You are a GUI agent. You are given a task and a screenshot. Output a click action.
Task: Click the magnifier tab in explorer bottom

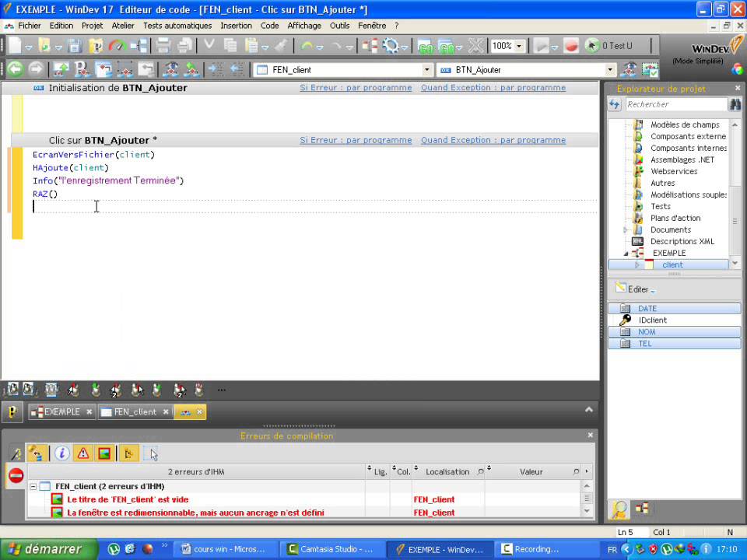(619, 509)
